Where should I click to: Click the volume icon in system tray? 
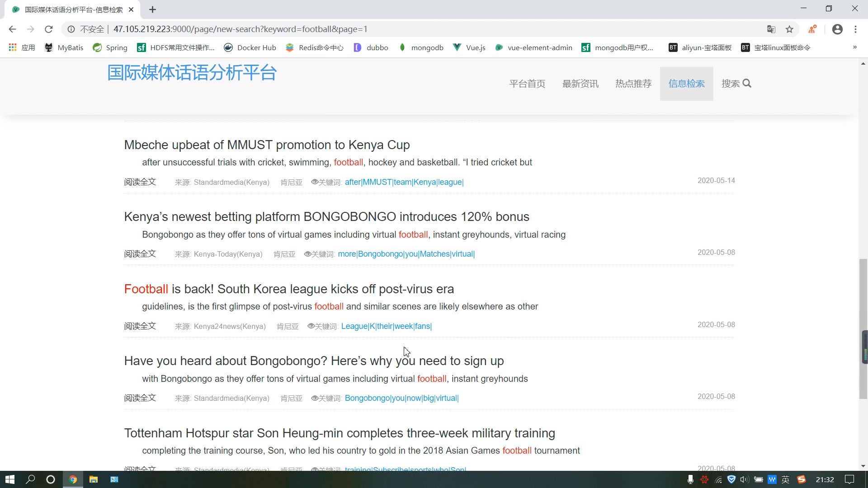click(744, 479)
